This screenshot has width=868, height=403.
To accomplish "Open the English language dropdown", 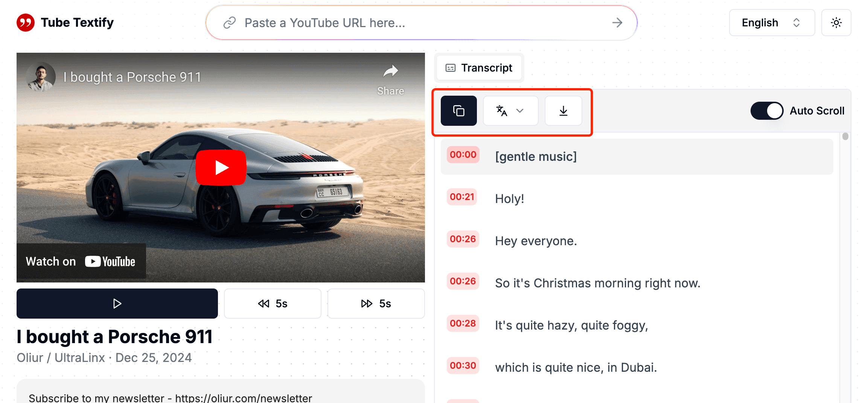I will click(x=772, y=23).
